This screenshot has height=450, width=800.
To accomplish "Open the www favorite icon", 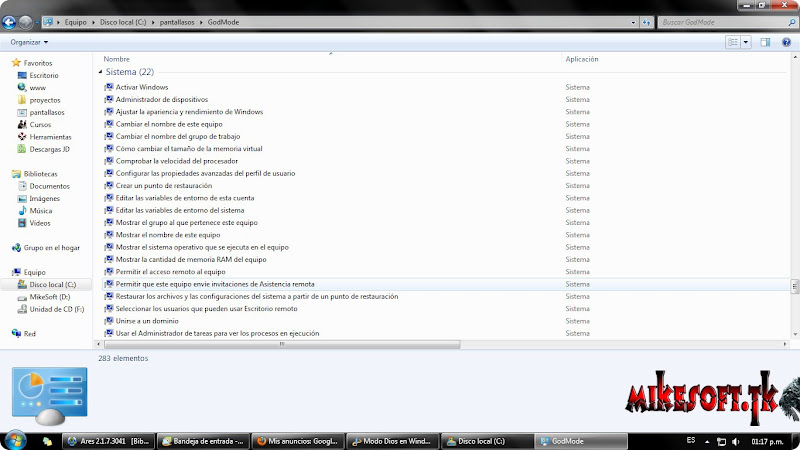I will pos(22,88).
